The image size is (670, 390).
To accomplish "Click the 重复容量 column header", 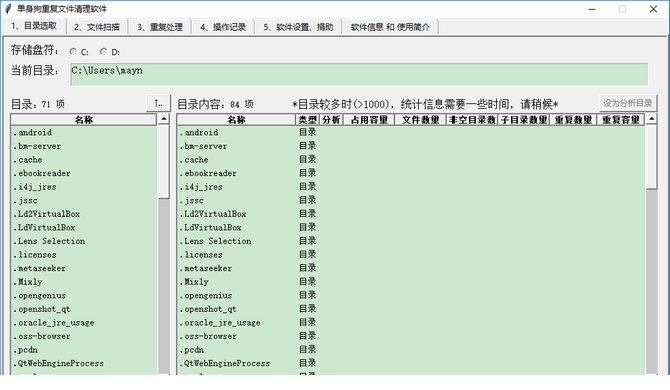I will [621, 120].
